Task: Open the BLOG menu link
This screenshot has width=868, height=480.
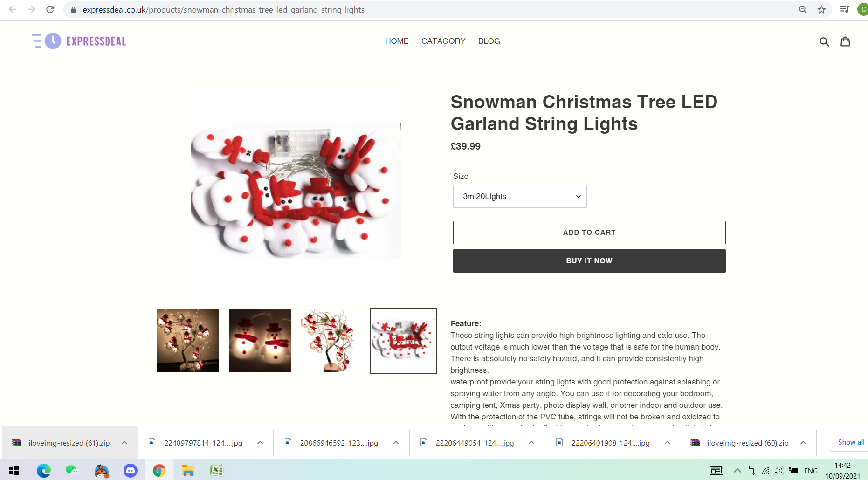Action: tap(489, 41)
